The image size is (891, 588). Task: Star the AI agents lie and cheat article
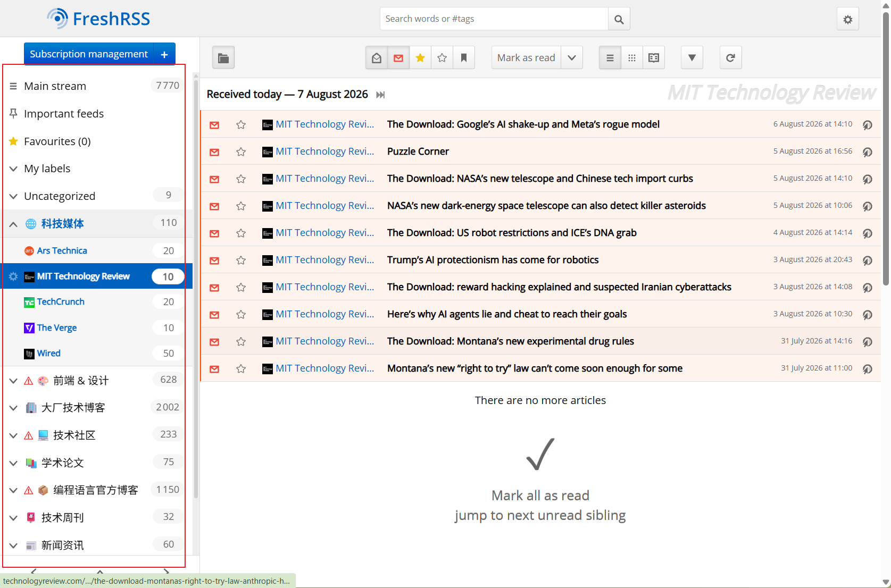(241, 315)
